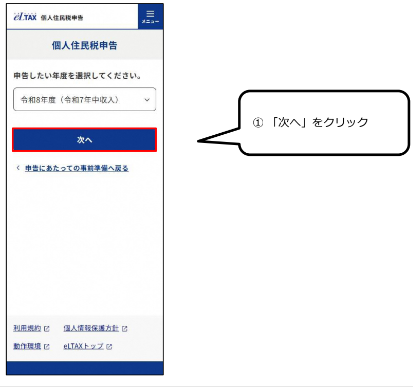
Task: Click the 個人住民税申告 page heading
Action: [84, 45]
